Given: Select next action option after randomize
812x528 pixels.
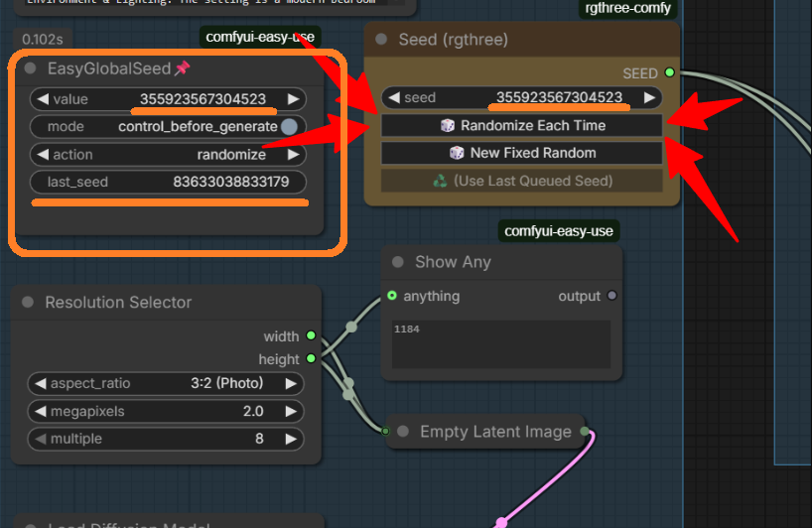Looking at the screenshot, I should [293, 154].
